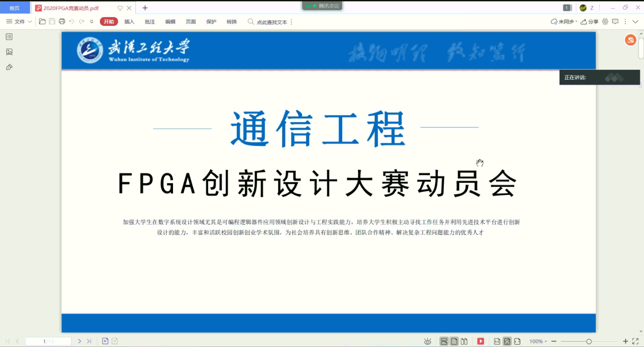Go to the next page arrow
The width and height of the screenshot is (644, 347).
coord(79,341)
